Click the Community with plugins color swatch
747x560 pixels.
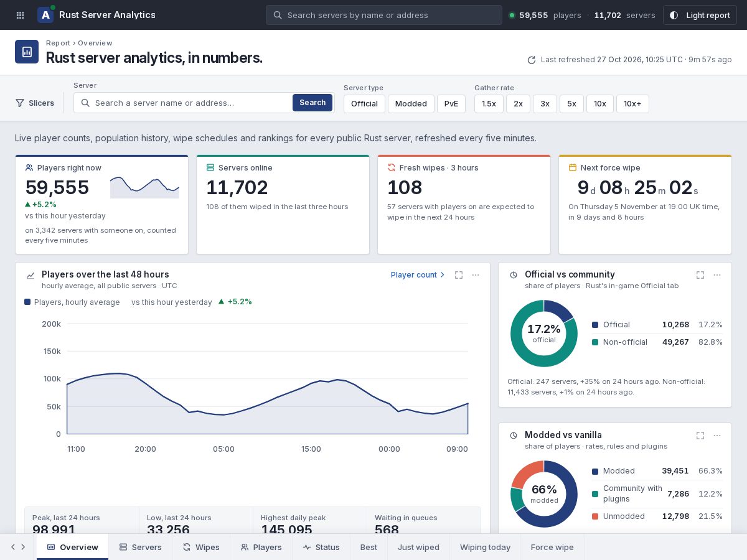point(595,494)
